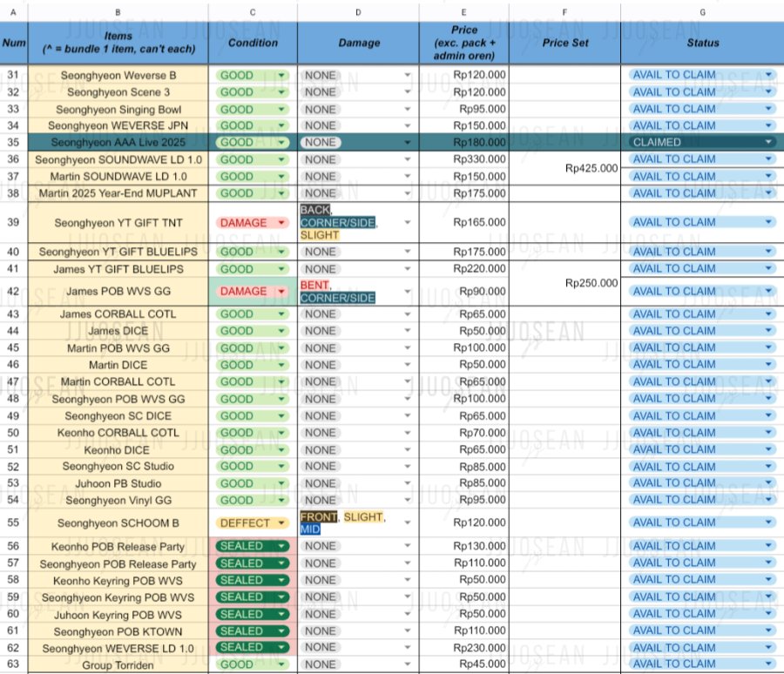Open Status dropdown for Keonho DICE

point(702,449)
